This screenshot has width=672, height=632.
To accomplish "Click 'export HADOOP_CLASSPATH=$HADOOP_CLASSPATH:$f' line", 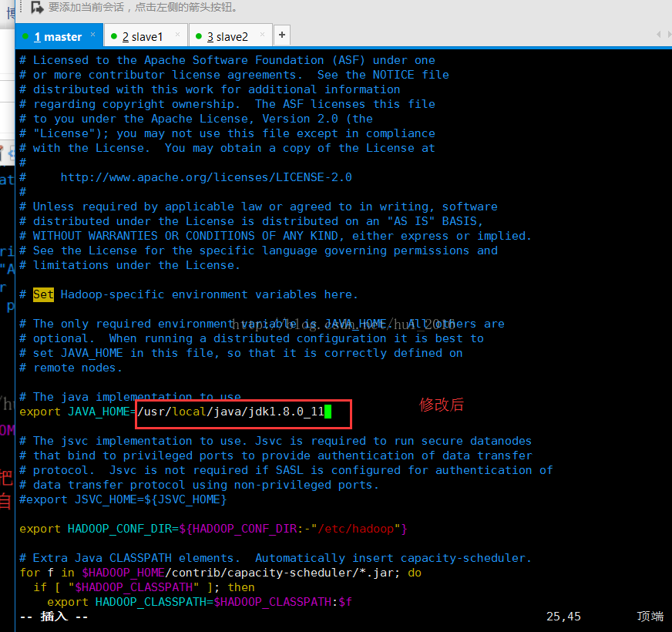I will tap(200, 602).
